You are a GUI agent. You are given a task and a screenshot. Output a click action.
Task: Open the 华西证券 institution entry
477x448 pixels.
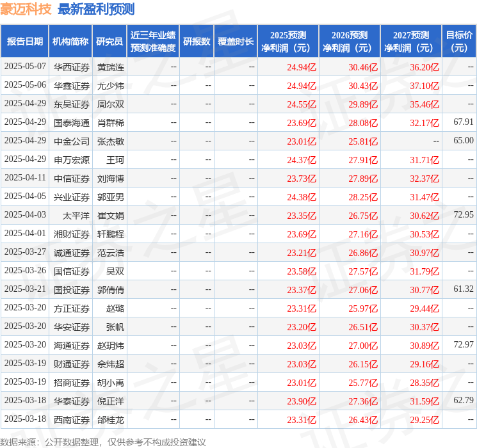[x=72, y=67]
